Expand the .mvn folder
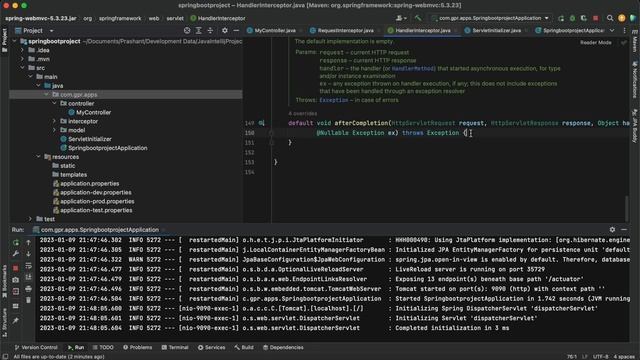Screen dimensions: 640x360 point(22,59)
